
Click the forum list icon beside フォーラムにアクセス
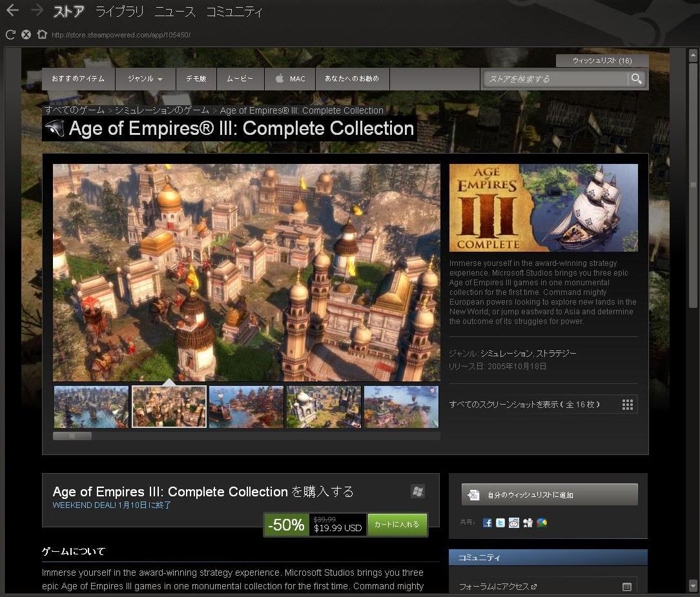click(x=627, y=587)
